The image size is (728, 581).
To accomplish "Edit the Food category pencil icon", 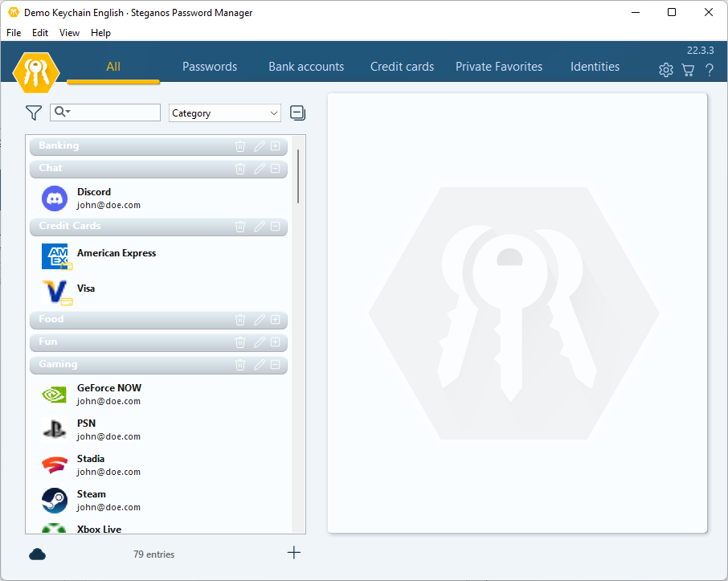I will [x=259, y=320].
